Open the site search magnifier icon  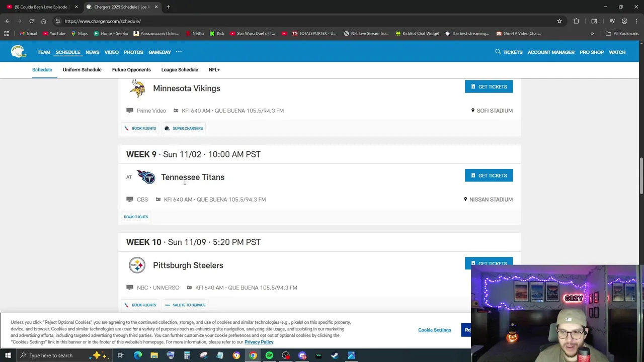pos(498,52)
